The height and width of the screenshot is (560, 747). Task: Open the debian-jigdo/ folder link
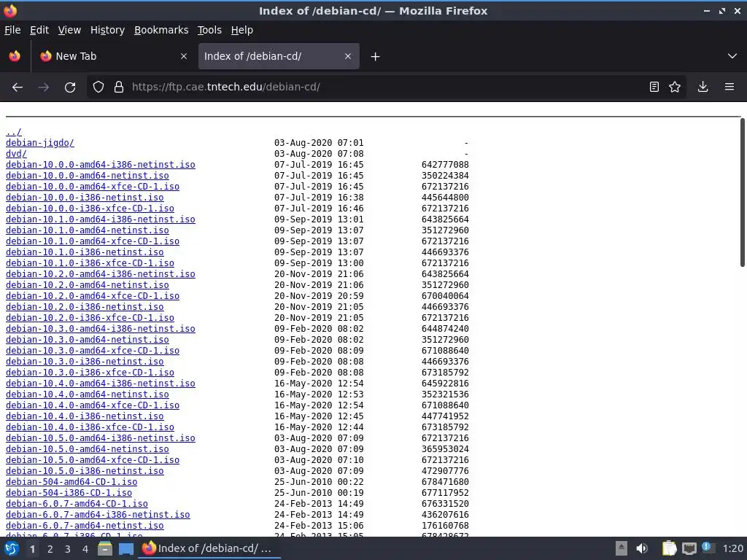tap(40, 143)
